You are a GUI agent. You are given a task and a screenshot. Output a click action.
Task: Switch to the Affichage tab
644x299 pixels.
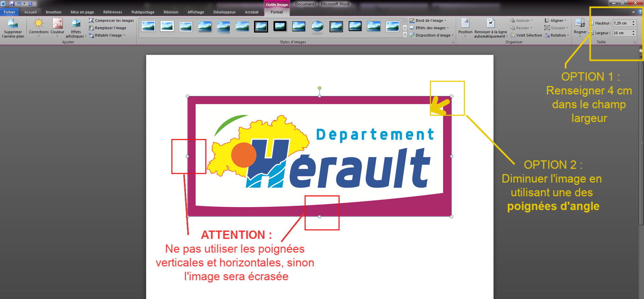click(x=196, y=12)
